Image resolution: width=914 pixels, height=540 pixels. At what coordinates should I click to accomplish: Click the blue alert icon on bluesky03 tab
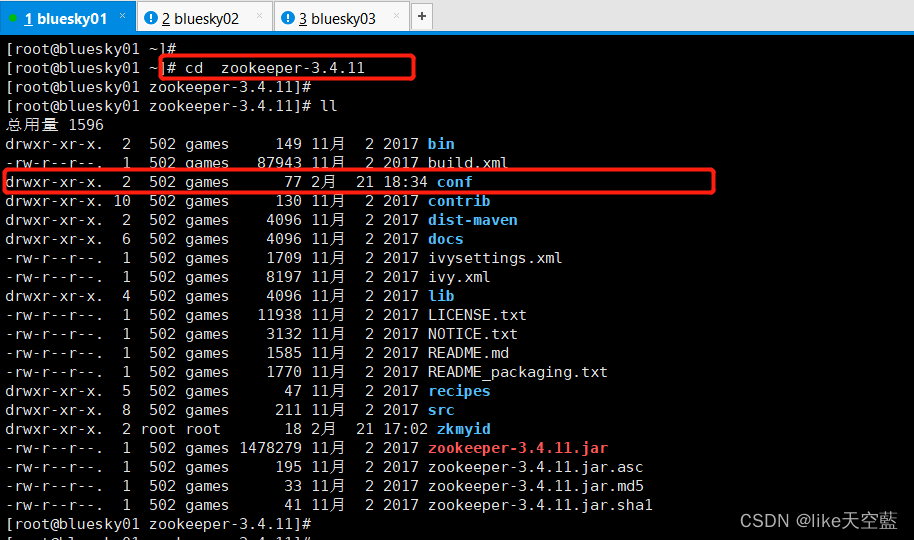tap(287, 18)
